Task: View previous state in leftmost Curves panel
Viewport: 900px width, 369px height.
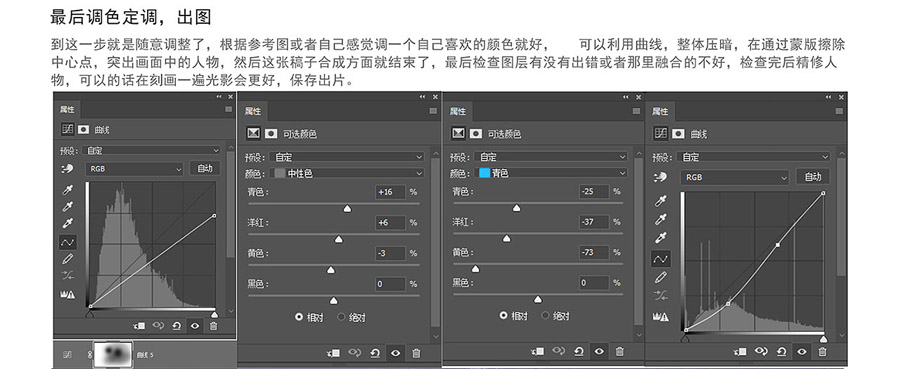Action: tap(158, 326)
